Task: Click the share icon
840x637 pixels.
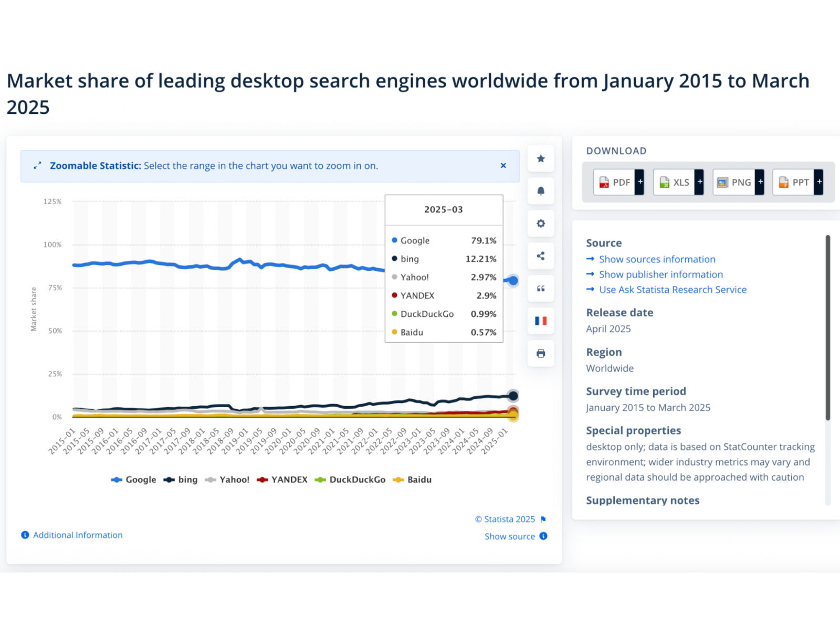Action: [x=541, y=256]
